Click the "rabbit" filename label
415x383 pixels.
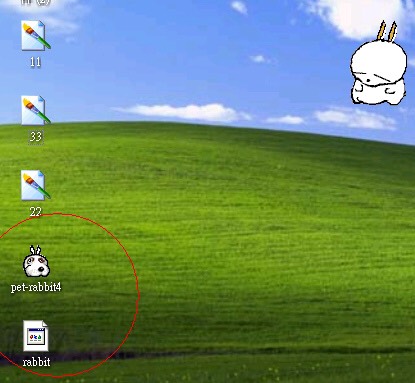click(36, 362)
